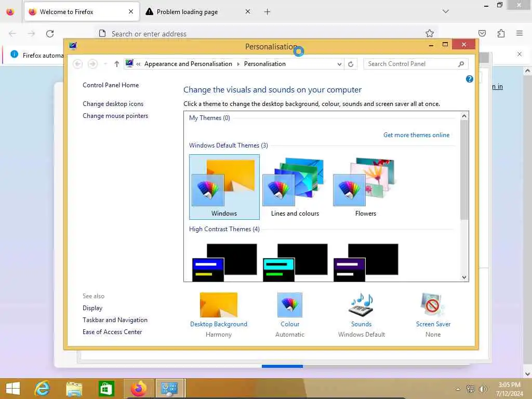Open Change mouse pointers
This screenshot has width=532, height=399.
click(115, 116)
